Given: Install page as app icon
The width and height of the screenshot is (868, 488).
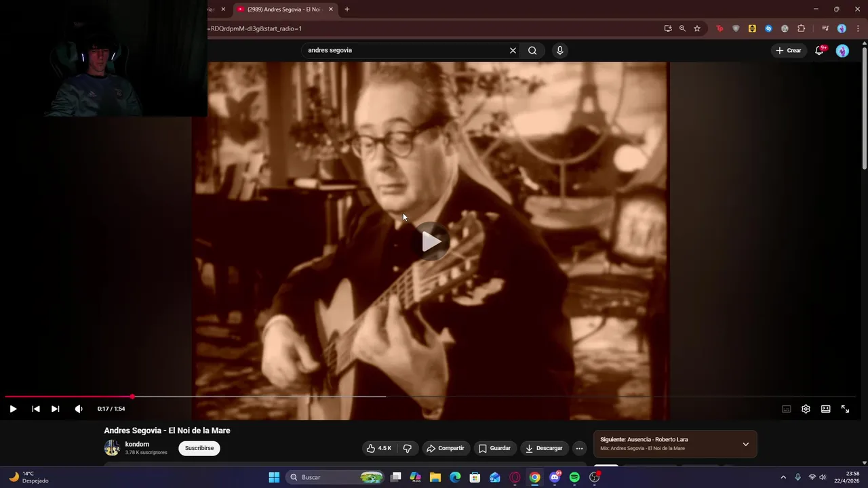Looking at the screenshot, I should 668,28.
